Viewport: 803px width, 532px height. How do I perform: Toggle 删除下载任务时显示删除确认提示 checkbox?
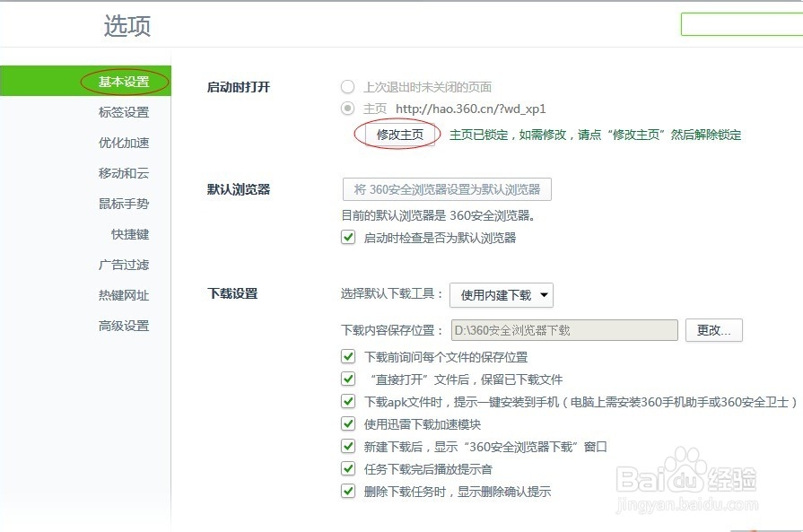click(348, 491)
